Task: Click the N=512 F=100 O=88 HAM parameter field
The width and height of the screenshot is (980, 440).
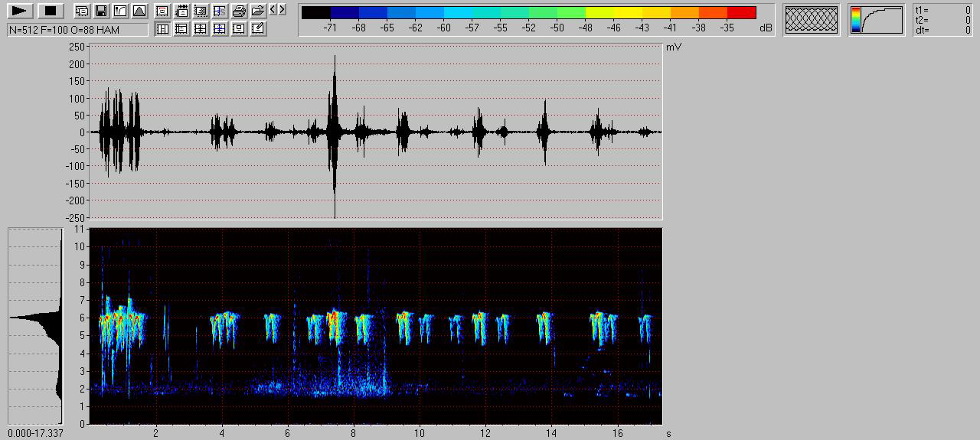Action: 77,29
